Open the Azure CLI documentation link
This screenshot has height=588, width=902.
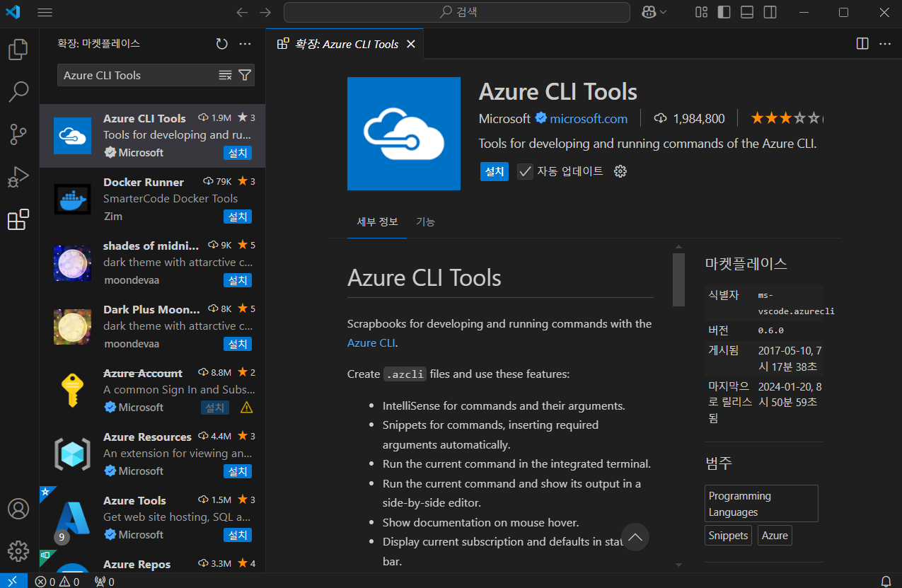(371, 342)
